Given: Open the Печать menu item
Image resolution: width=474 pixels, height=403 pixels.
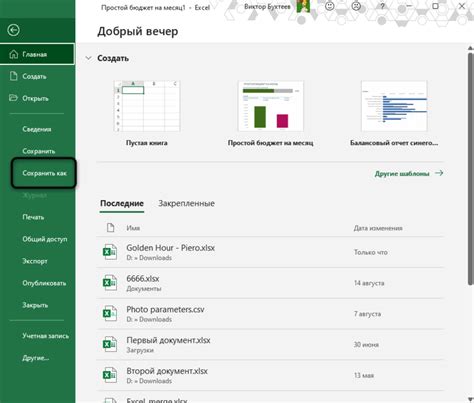Looking at the screenshot, I should tap(33, 217).
